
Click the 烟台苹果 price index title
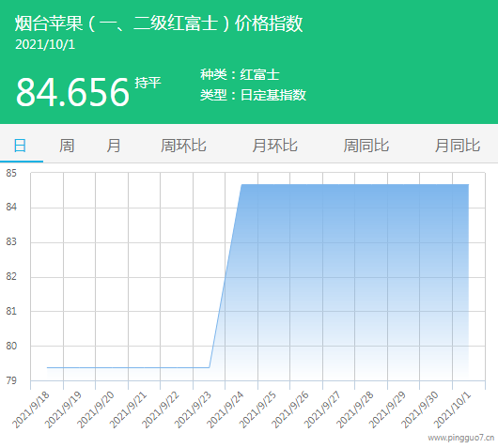(159, 23)
